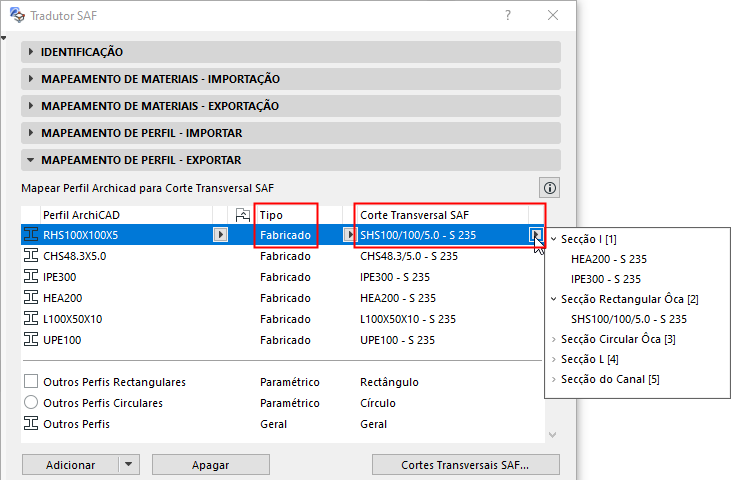Screen dimensions: 731x480
Task: Click the profile icon of L100X50X10 row
Action: tap(31, 318)
